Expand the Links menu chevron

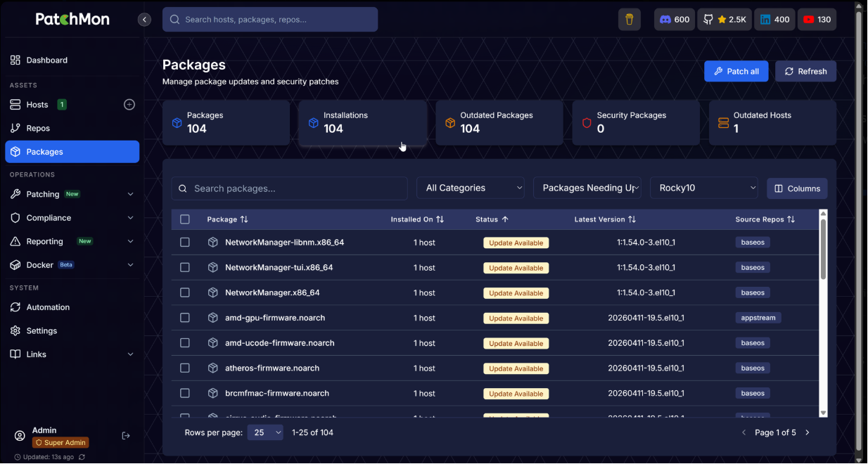[x=130, y=354]
